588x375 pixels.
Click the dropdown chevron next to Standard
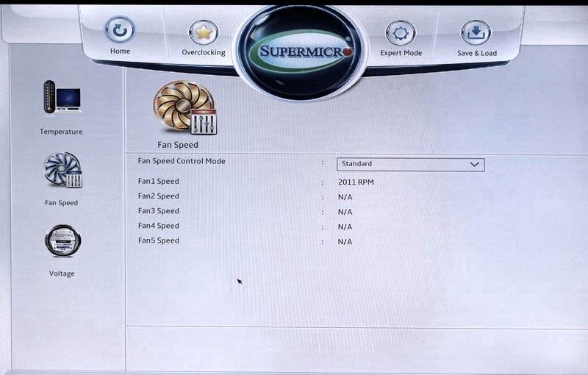coord(474,164)
